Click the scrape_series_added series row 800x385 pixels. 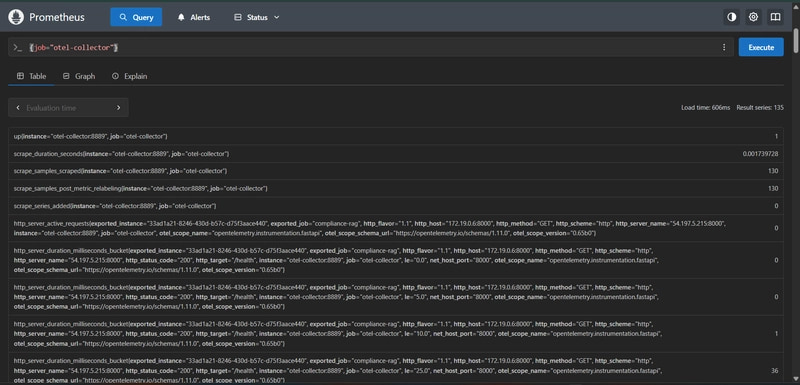coord(396,206)
